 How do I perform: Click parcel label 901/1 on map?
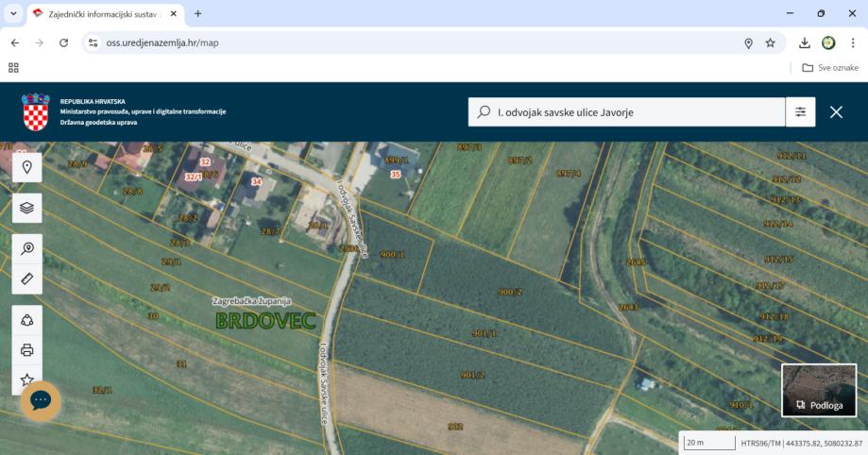[485, 333]
